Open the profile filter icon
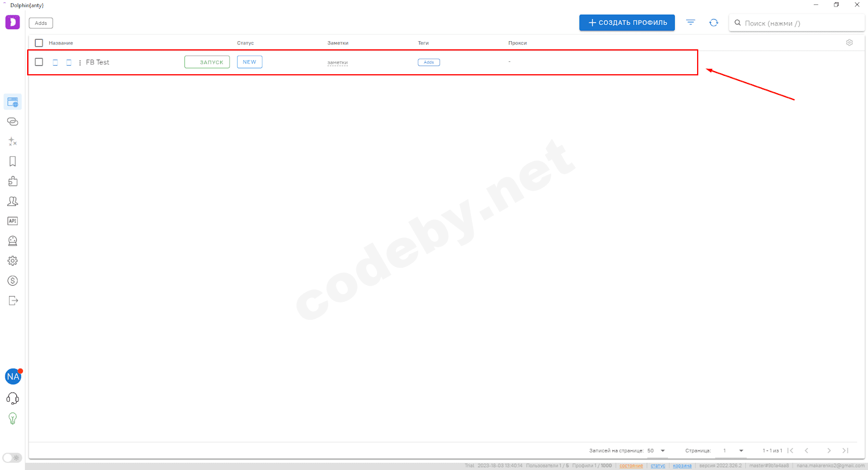The image size is (868, 470). tap(690, 22)
